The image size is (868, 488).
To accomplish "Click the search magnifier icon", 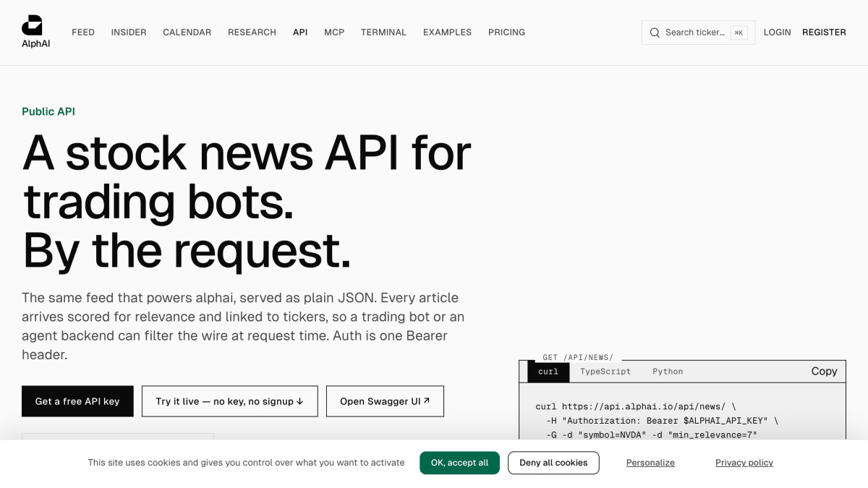I will coord(655,33).
